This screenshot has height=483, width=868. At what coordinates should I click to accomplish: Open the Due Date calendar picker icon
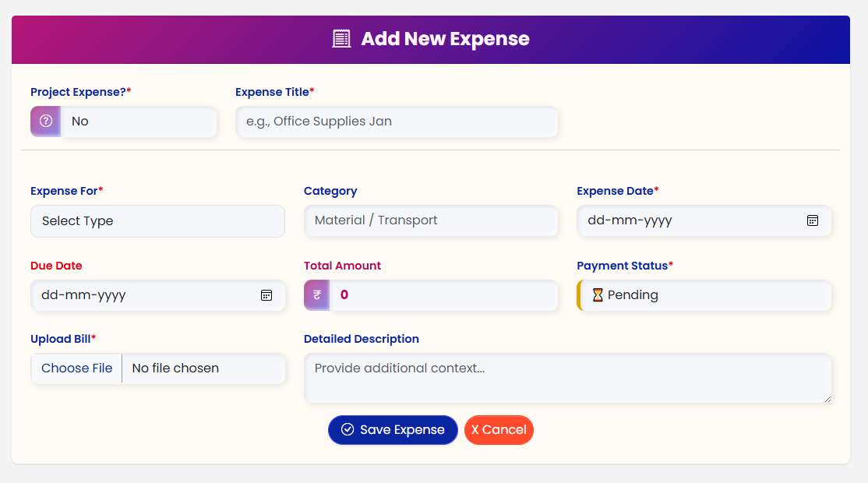point(266,295)
